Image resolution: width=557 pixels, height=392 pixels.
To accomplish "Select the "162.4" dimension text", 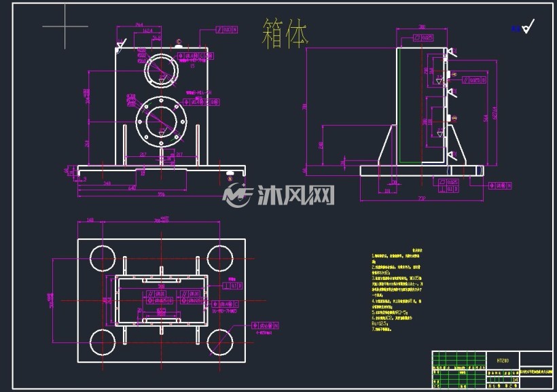I will tap(147, 31).
